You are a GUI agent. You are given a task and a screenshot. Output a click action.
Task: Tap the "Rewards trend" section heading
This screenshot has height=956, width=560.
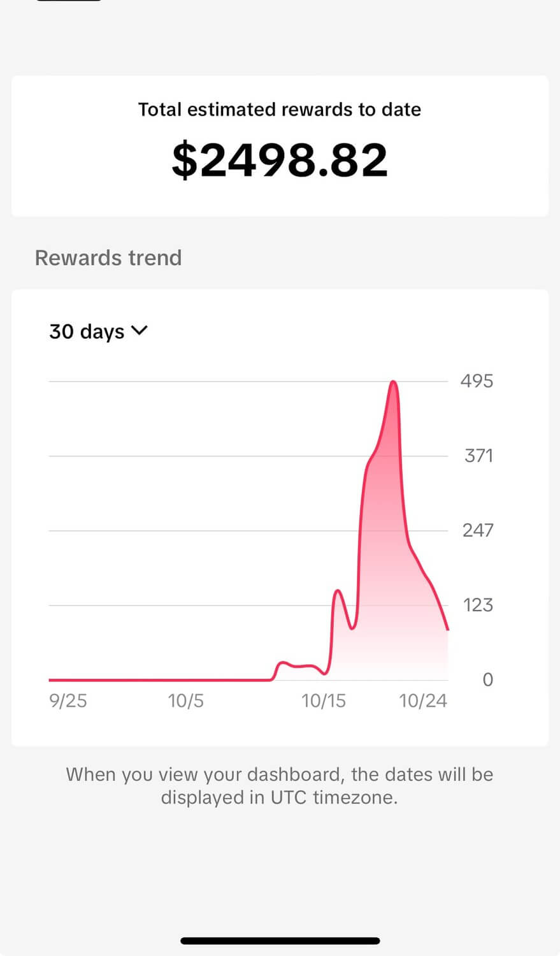[x=108, y=258]
